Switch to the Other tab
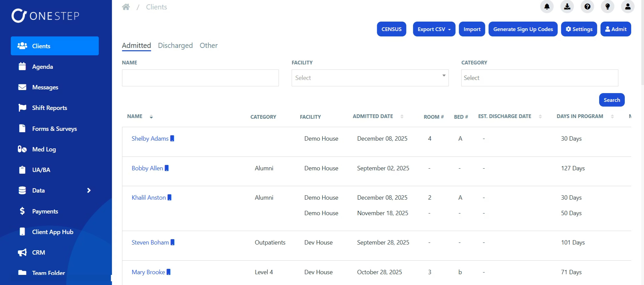Image resolution: width=644 pixels, height=285 pixels. [208, 46]
